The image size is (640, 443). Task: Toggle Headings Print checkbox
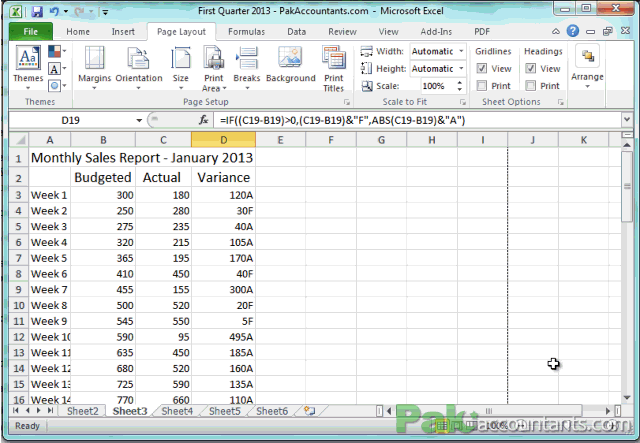click(531, 86)
